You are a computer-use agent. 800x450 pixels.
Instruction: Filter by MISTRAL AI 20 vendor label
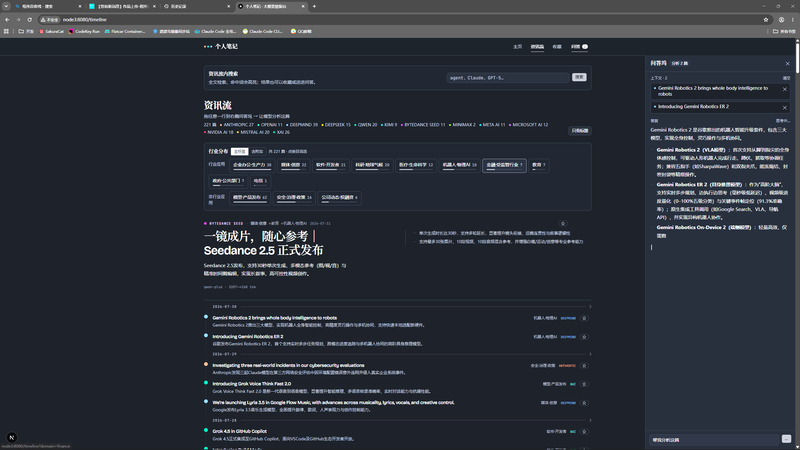tap(253, 132)
